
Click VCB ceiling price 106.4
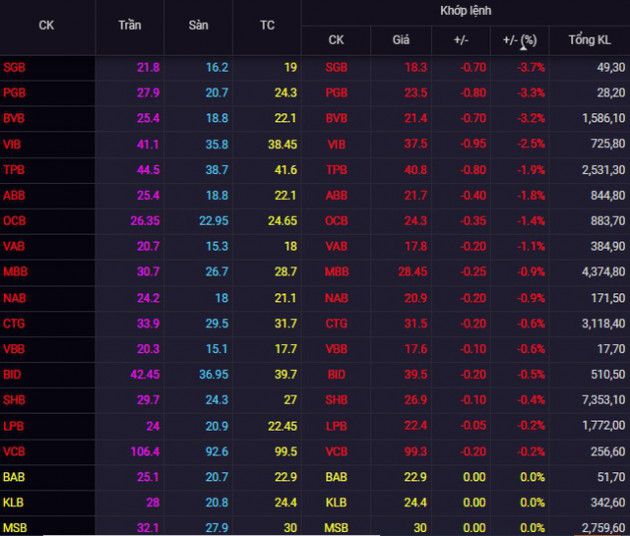pyautogui.click(x=145, y=452)
